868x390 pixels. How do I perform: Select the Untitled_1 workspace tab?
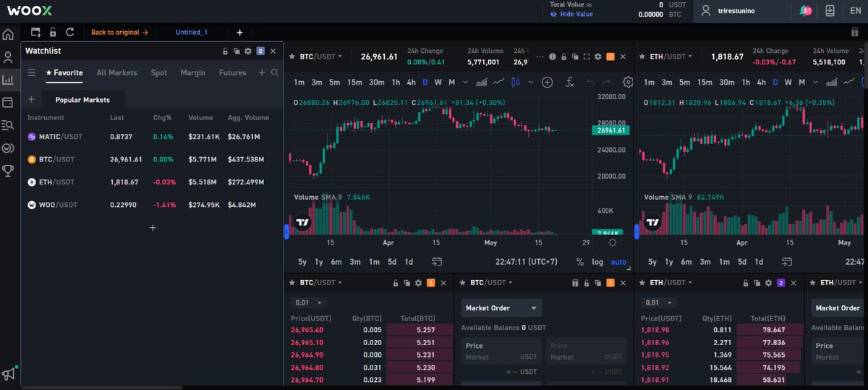192,32
